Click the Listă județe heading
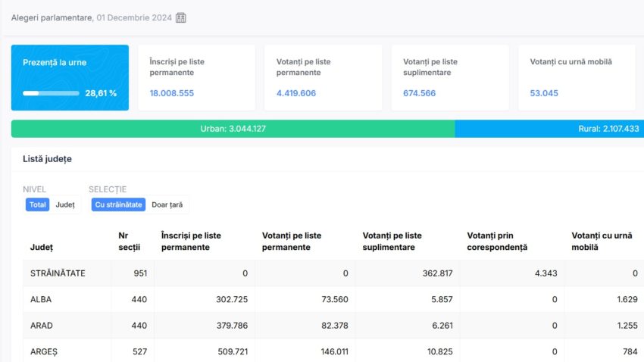 47,159
